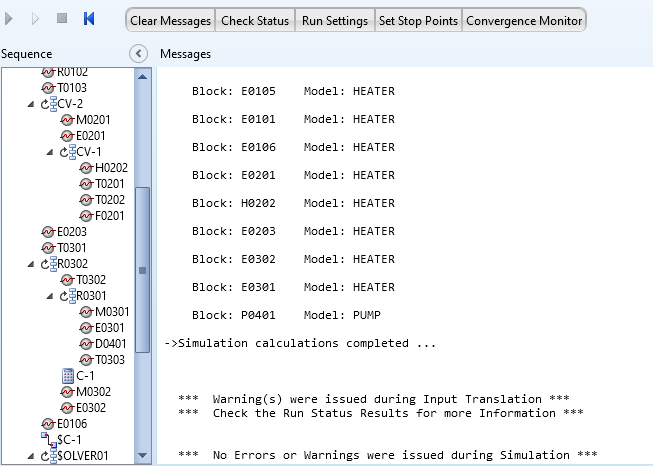Collapse the Sequence panel arrow button

tap(139, 53)
